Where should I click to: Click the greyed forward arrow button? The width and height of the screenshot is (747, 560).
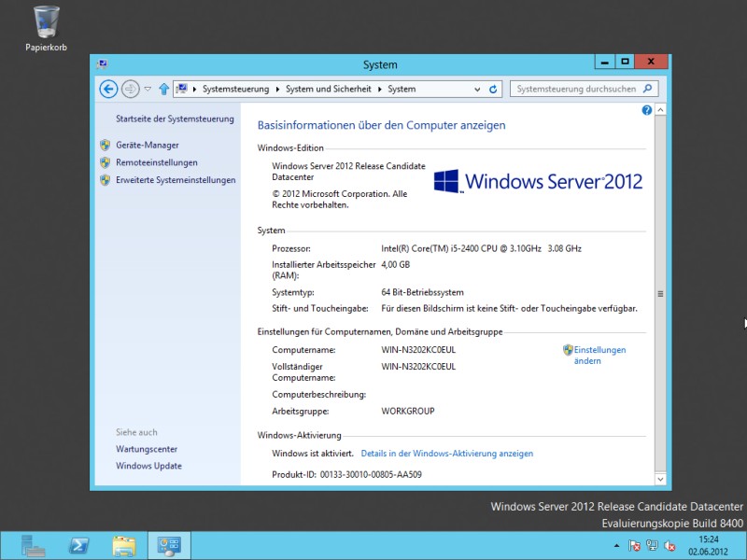(130, 89)
